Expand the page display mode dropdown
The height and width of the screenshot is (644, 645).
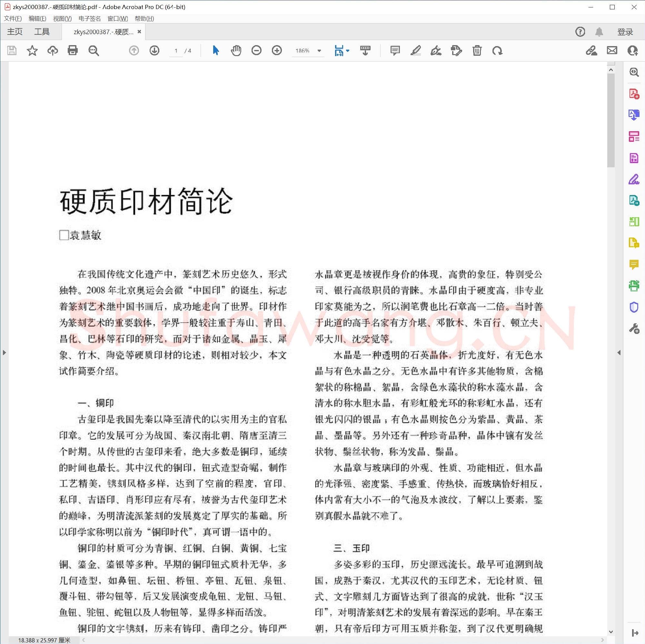347,51
